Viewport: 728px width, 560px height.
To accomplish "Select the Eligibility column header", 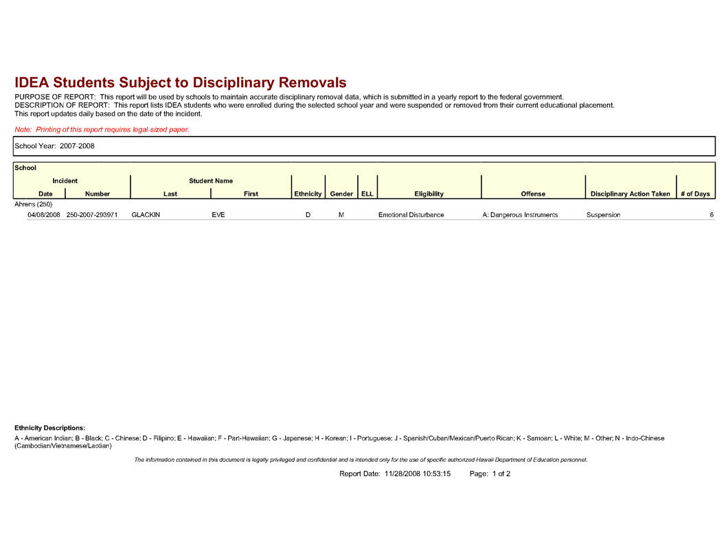I will [429, 194].
